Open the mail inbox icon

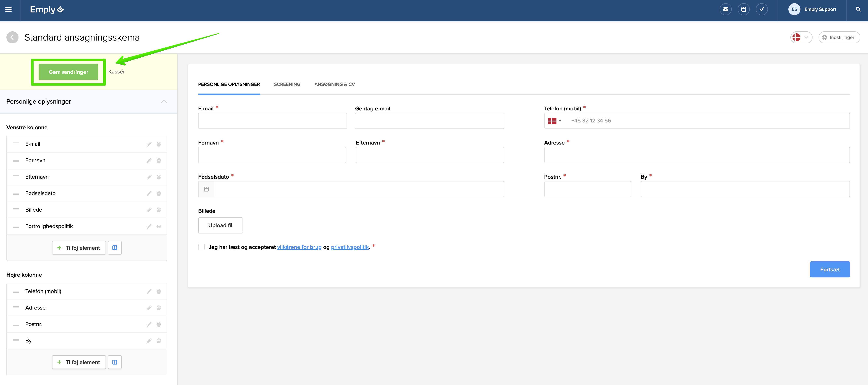coord(725,9)
